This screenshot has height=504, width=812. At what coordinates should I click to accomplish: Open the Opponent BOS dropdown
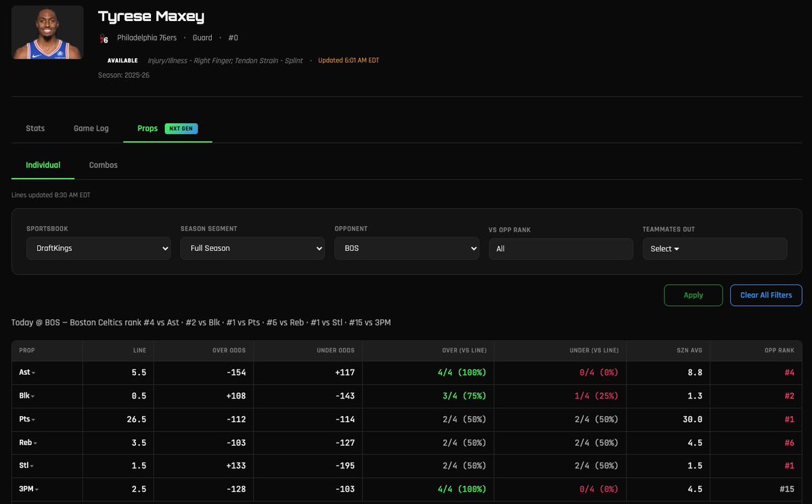(407, 248)
